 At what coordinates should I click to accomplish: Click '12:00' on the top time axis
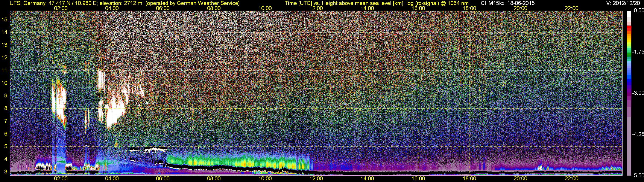click(x=316, y=8)
